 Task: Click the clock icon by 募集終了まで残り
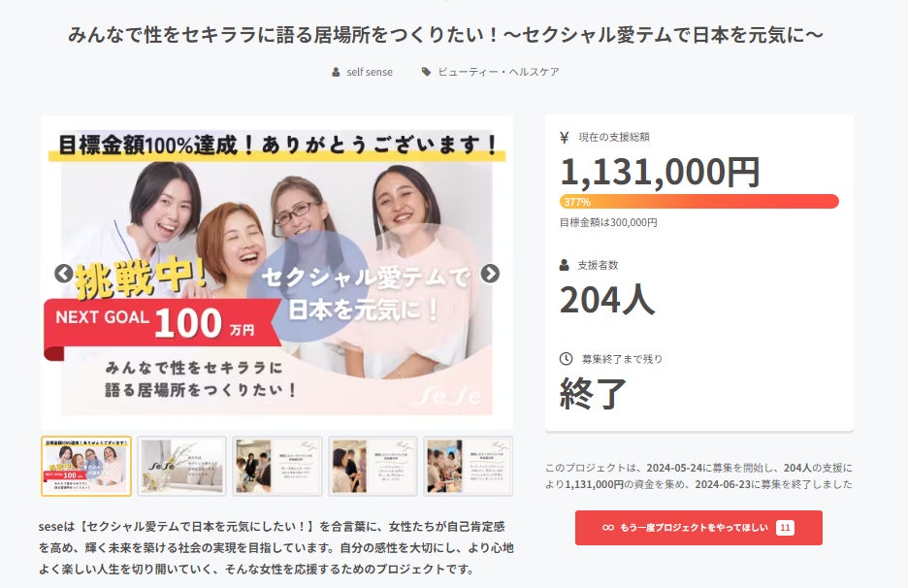[566, 359]
